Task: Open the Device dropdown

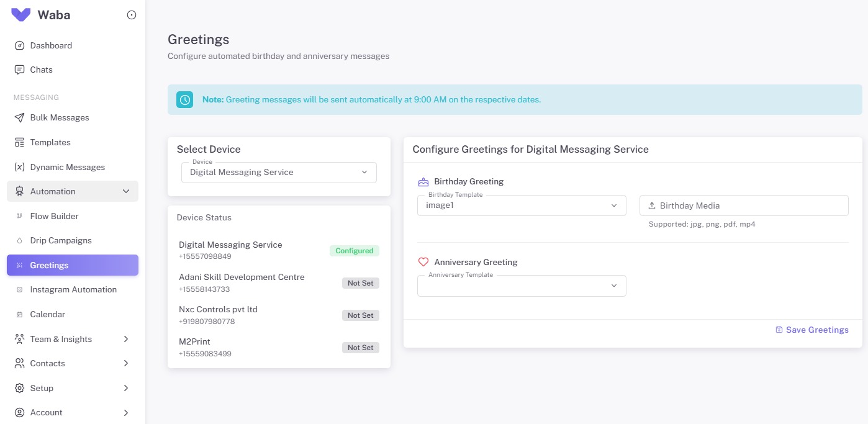Action: [x=279, y=173]
